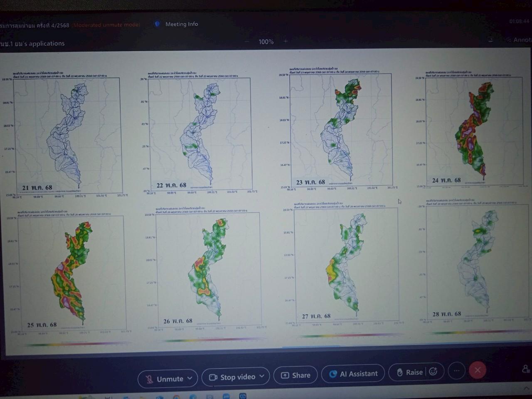Open the participants panel icon
Screen dimensions: 532x399
(526, 369)
